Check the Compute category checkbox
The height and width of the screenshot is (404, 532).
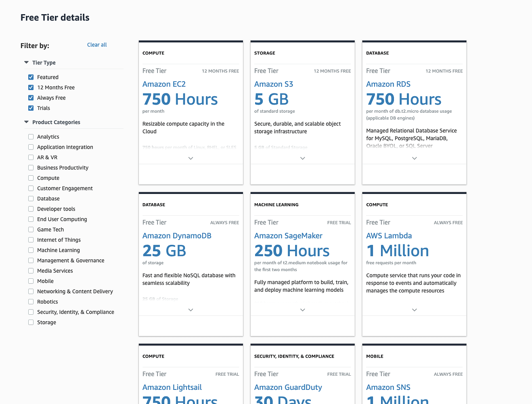pos(31,178)
